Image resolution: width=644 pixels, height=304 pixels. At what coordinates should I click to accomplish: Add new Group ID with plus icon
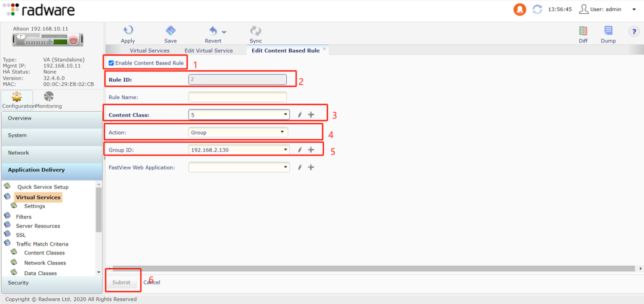click(x=311, y=150)
